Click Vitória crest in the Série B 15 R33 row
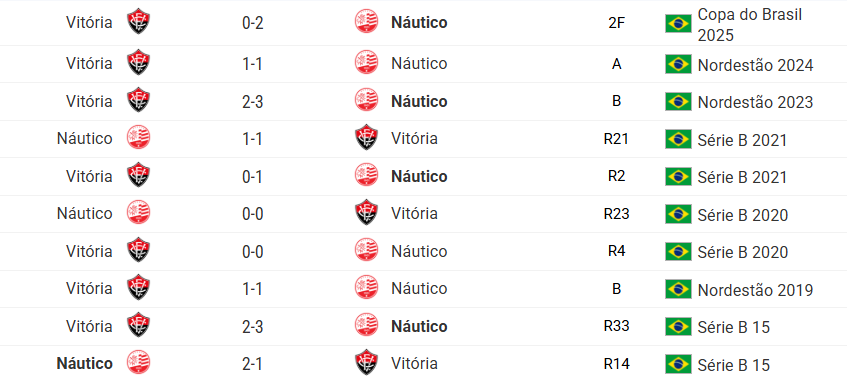 tap(138, 326)
